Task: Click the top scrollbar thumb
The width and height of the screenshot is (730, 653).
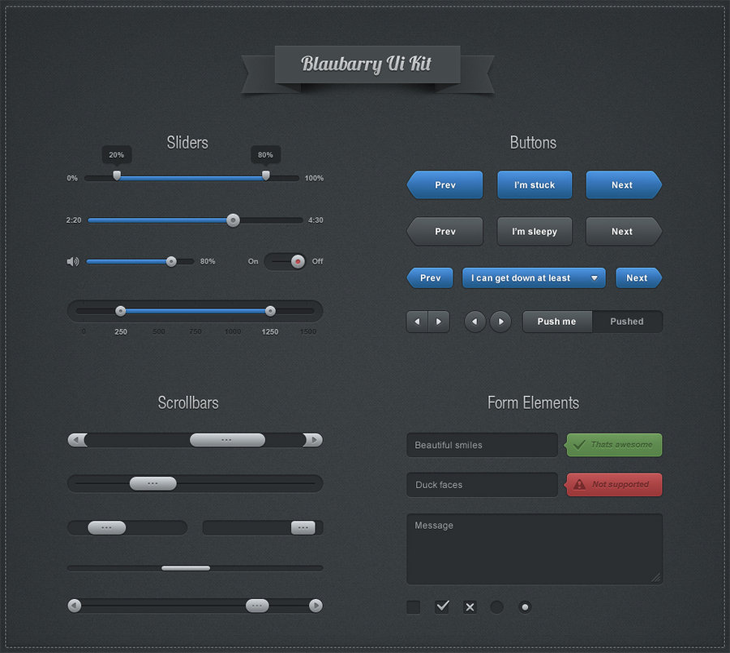Action: point(227,440)
